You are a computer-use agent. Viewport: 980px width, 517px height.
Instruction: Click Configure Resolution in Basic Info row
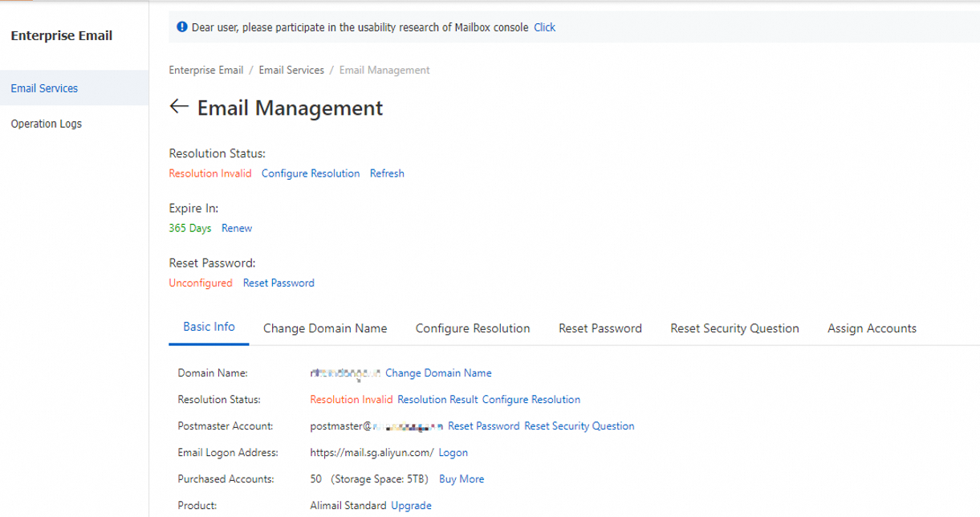[531, 399]
